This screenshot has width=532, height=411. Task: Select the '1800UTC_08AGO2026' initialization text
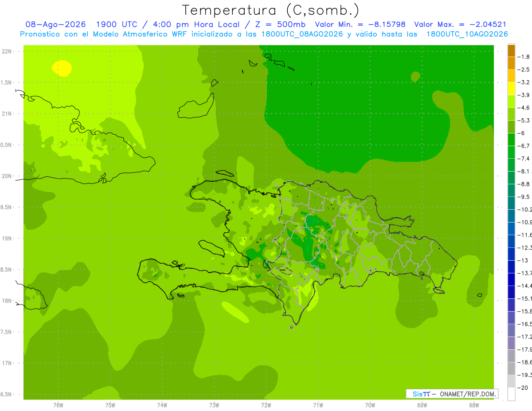coord(302,34)
